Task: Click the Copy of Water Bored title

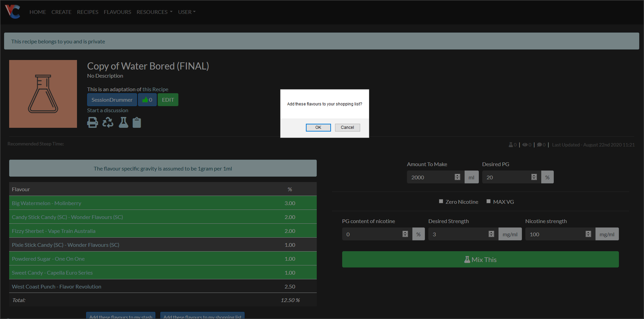Action: [x=148, y=66]
